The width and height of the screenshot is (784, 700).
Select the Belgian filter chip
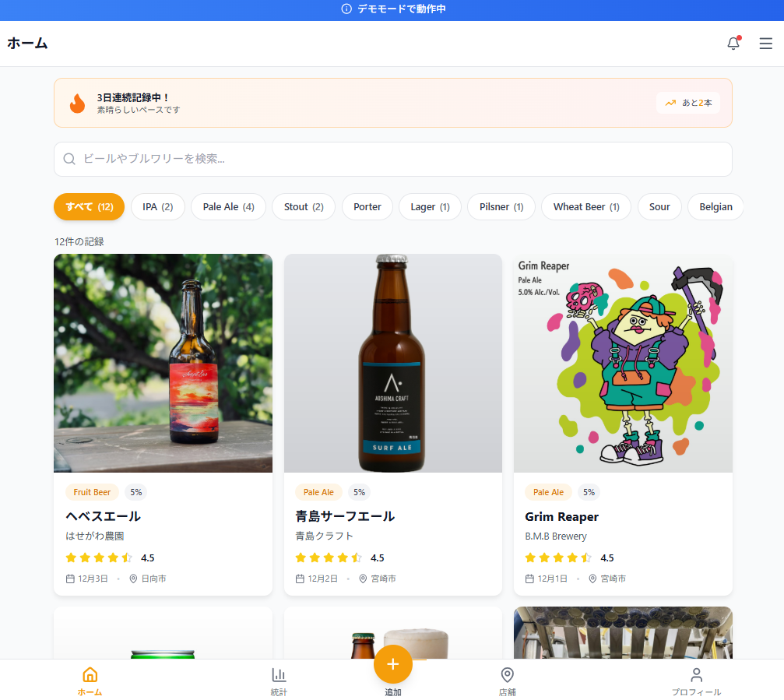(x=715, y=207)
